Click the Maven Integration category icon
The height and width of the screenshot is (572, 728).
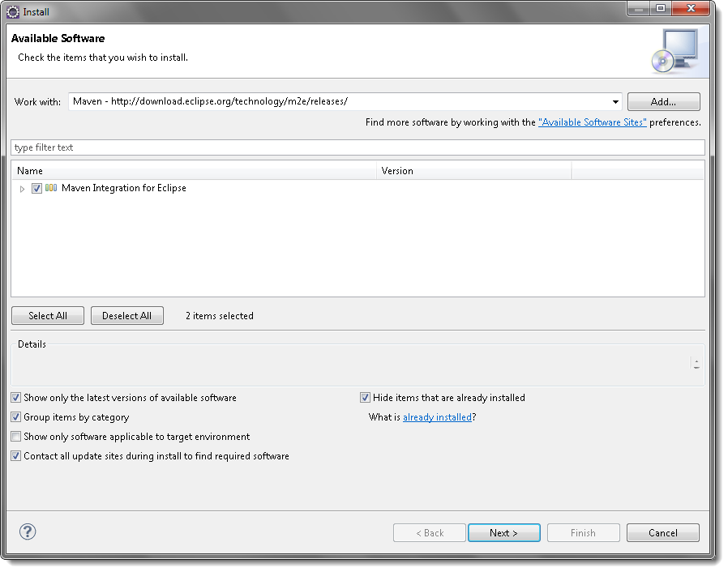[51, 188]
